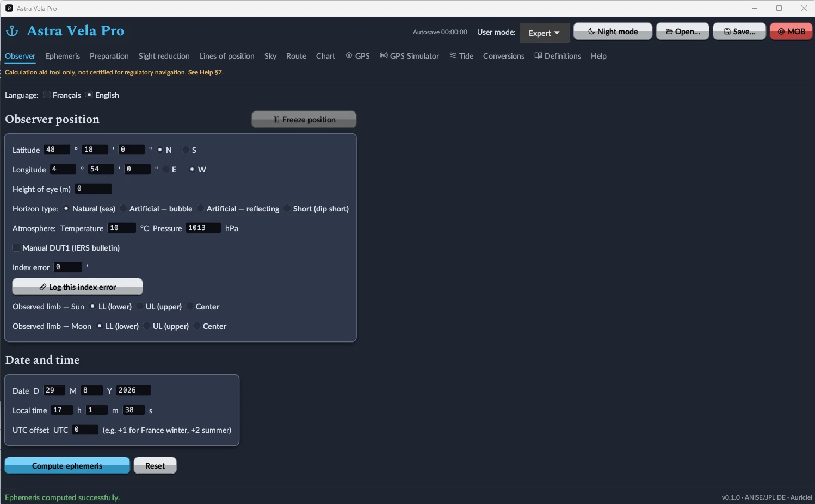
Task: Click the local time minutes field
Action: [97, 410]
